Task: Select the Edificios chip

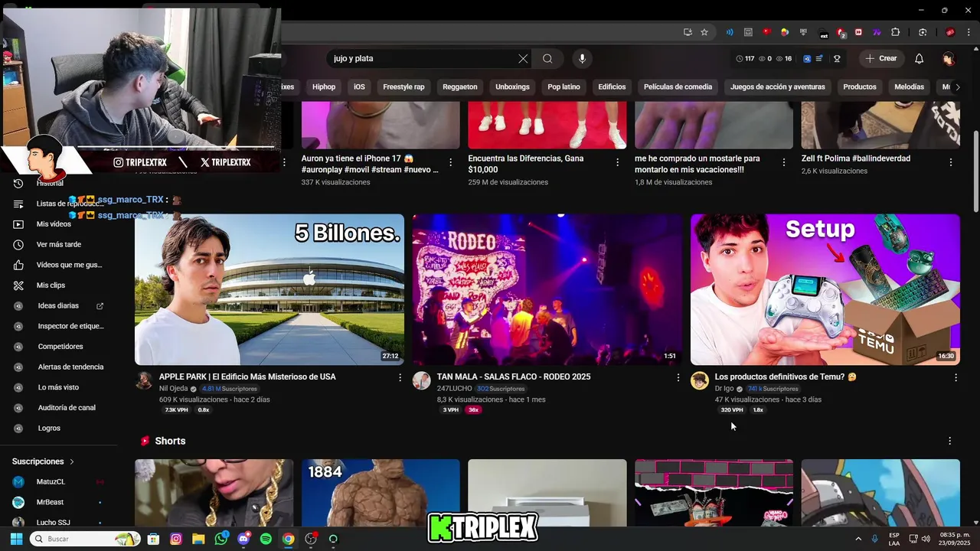Action: (612, 87)
